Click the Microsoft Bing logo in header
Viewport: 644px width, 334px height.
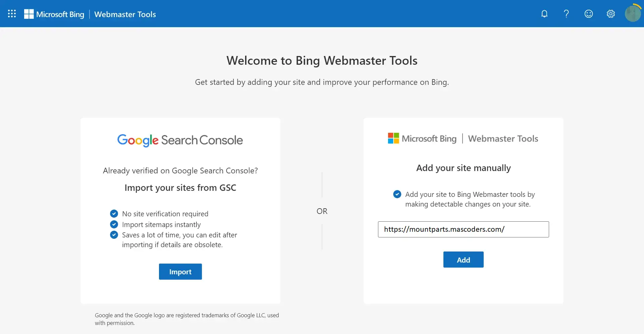point(54,14)
